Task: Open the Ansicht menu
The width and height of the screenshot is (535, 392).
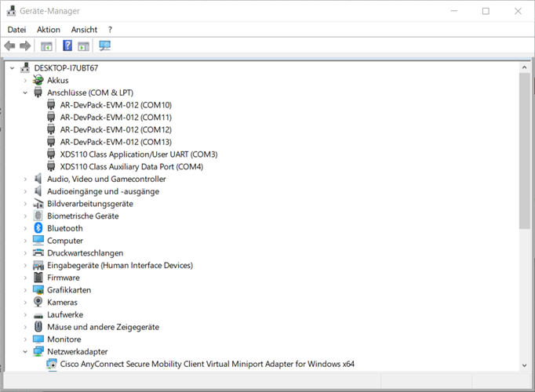Action: (x=84, y=30)
